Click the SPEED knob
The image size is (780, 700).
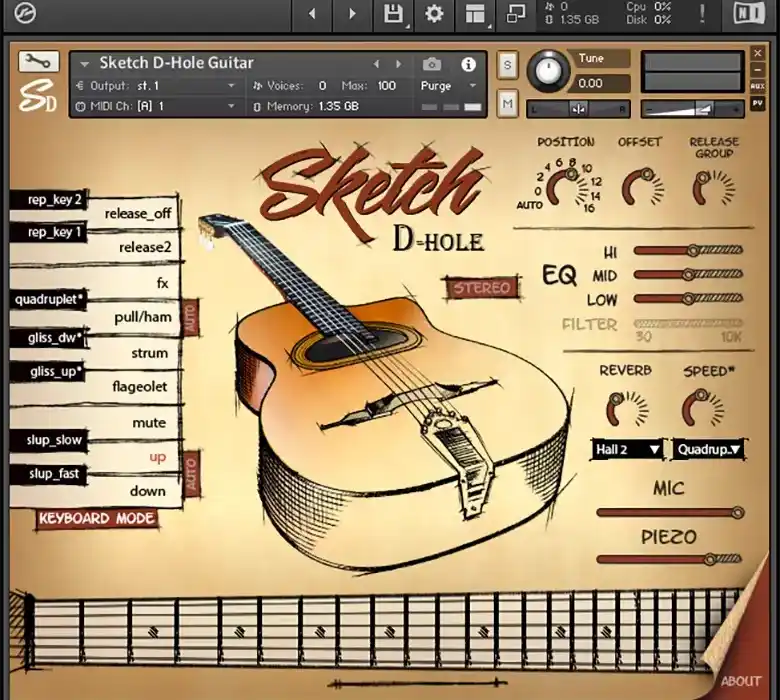click(702, 408)
